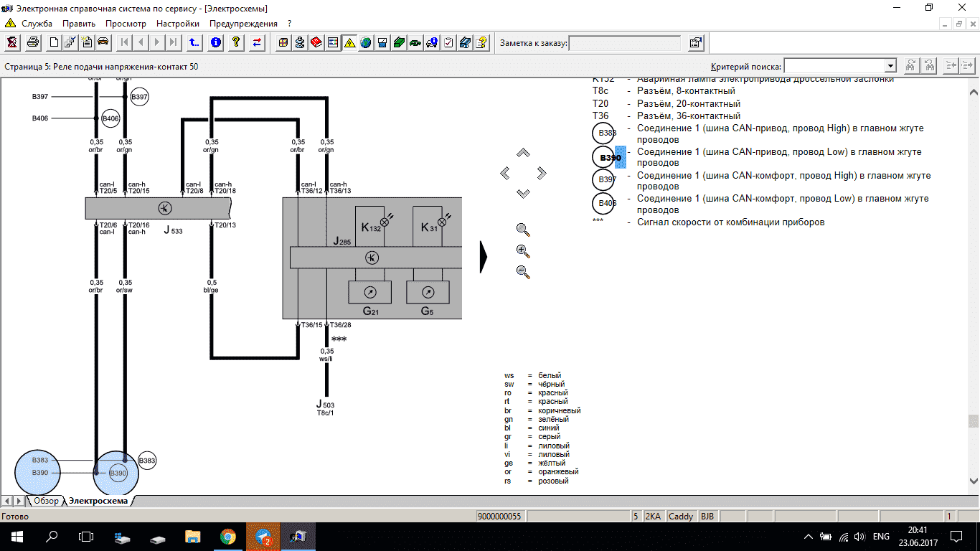
Task: Click the green box icon
Action: [x=399, y=42]
